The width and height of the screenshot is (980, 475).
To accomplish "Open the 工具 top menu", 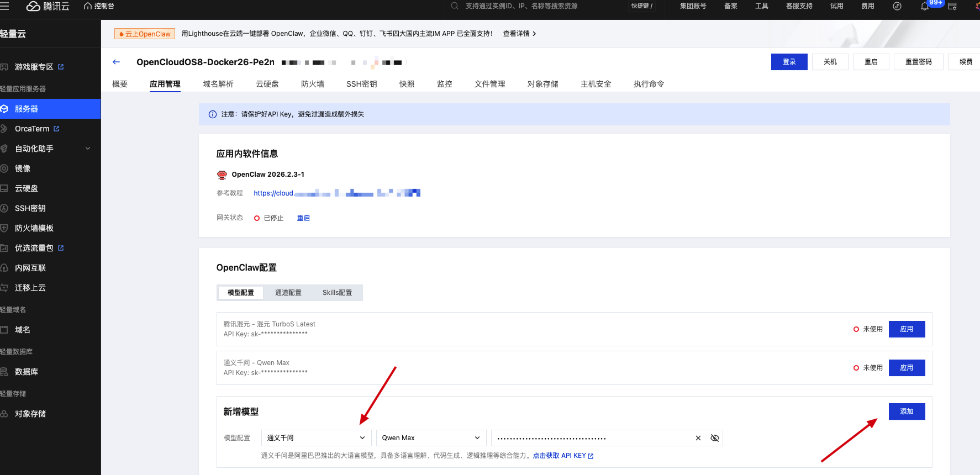I will click(762, 6).
